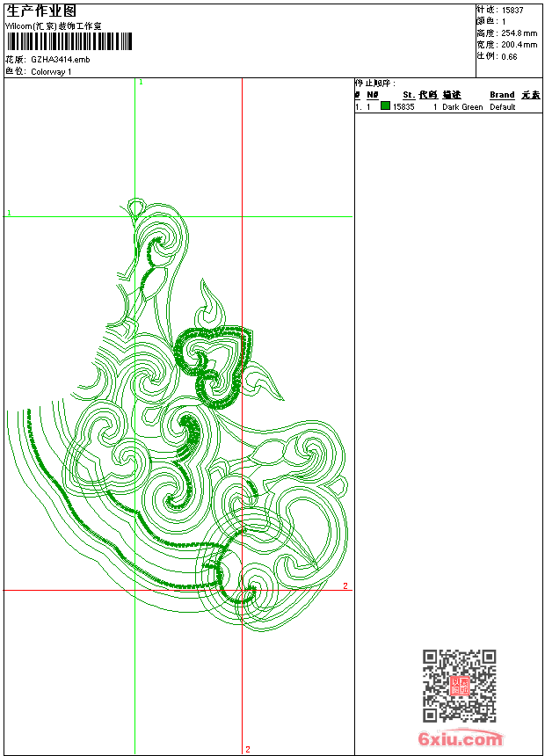Click the green swirl embroidery design
The height and width of the screenshot is (756, 545).
point(177,415)
